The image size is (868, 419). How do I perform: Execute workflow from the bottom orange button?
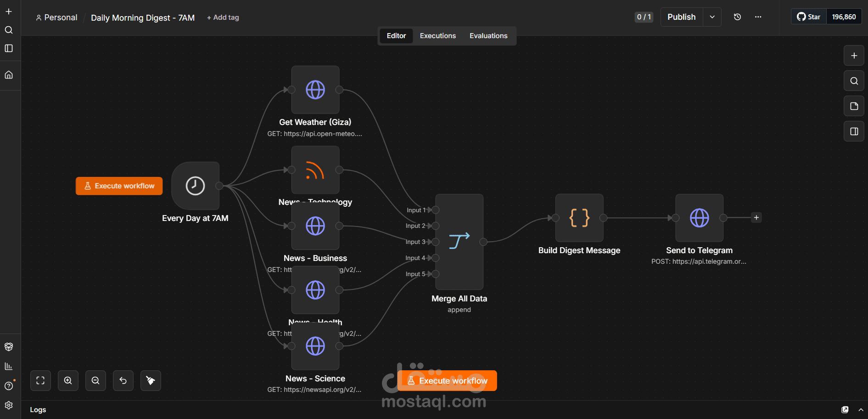(x=447, y=380)
